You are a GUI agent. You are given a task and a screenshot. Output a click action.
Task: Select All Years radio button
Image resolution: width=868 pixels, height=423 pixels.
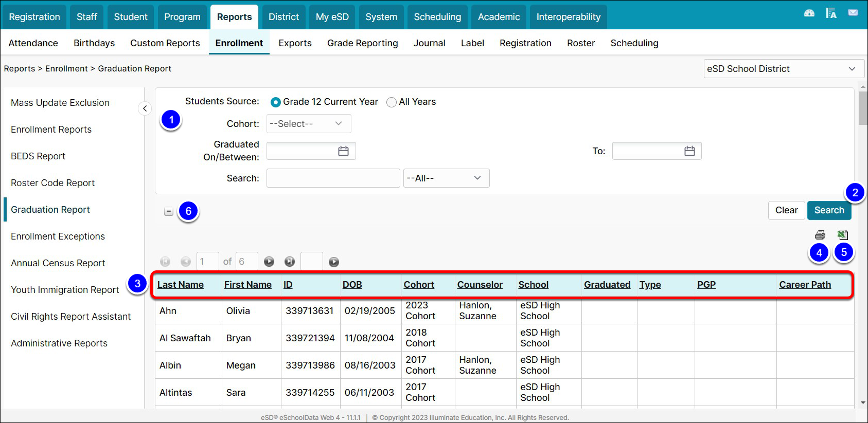(392, 102)
